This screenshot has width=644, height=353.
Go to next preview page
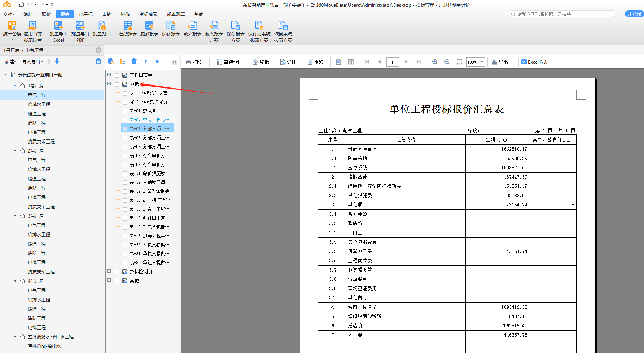click(406, 62)
